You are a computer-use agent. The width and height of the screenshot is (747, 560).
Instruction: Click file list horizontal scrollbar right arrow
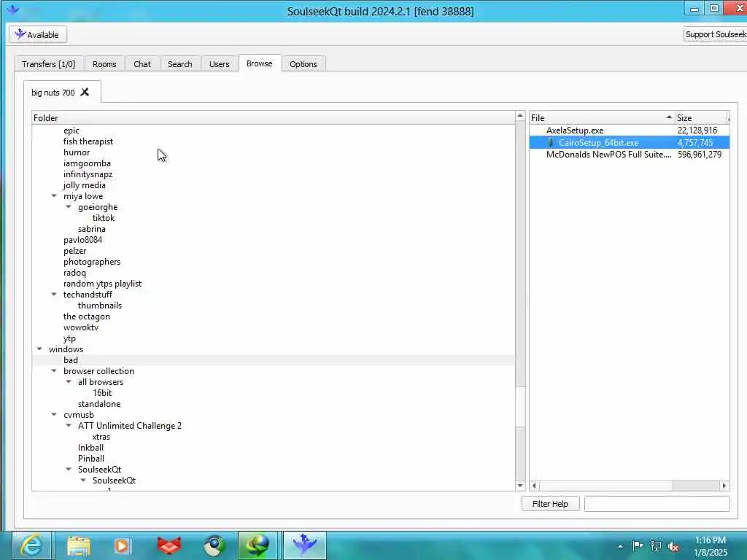point(724,486)
